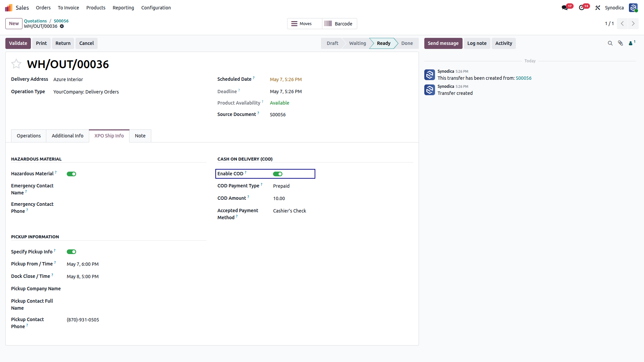Switch to the Operations tab
This screenshot has width=644, height=362.
pyautogui.click(x=29, y=136)
